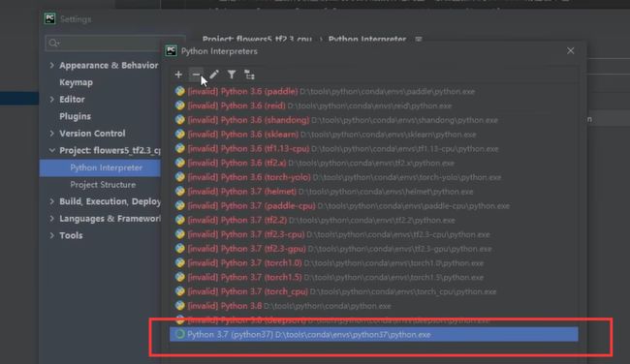Open Project Structure settings page
The width and height of the screenshot is (630, 364).
pyautogui.click(x=103, y=185)
